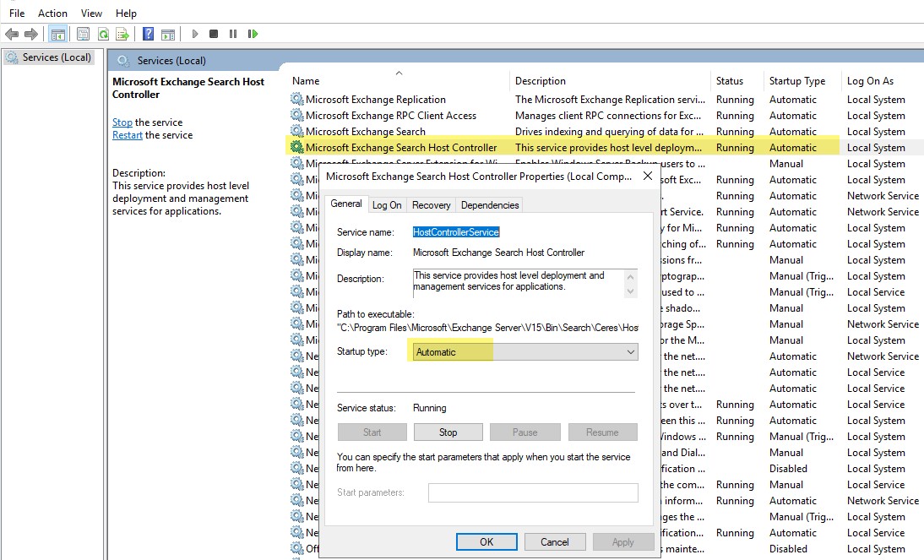Click the Stop Service square icon

tap(214, 34)
